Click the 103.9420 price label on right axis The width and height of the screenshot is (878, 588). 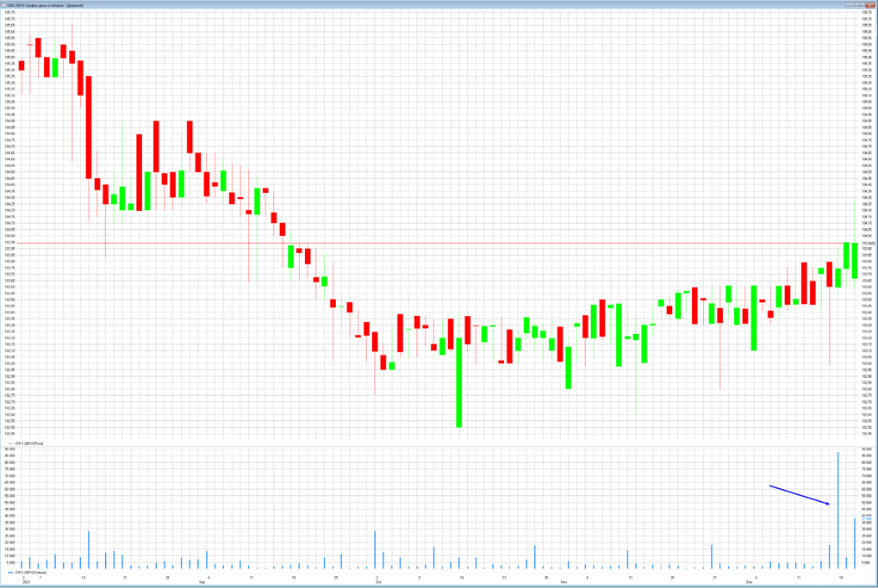[x=868, y=244]
